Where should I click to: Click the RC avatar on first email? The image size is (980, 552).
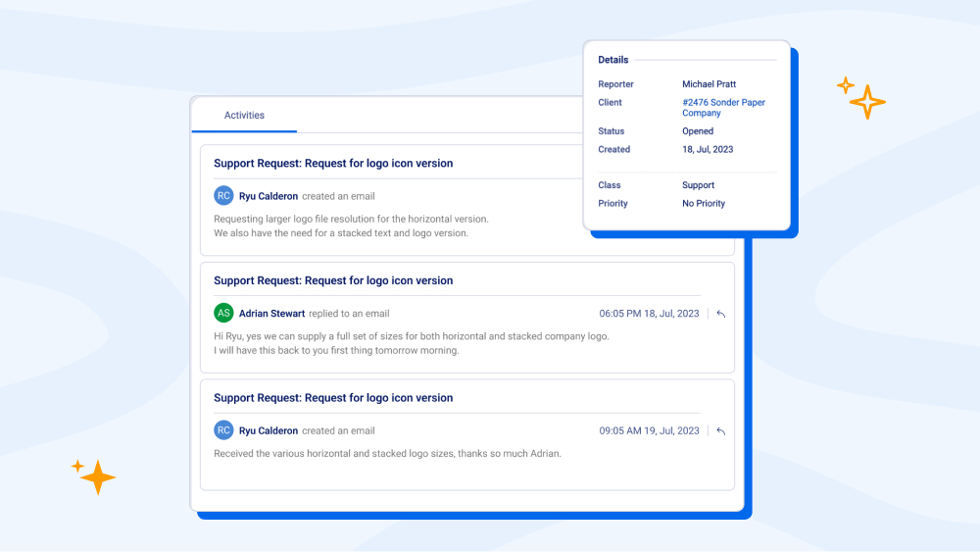[223, 196]
